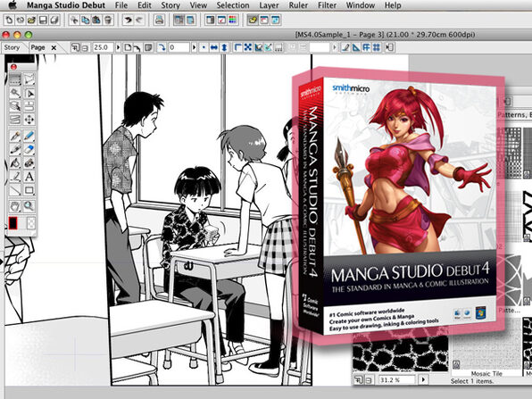
Task: Open zoom dropdown arrow beside 25.0
Action: [x=118, y=47]
